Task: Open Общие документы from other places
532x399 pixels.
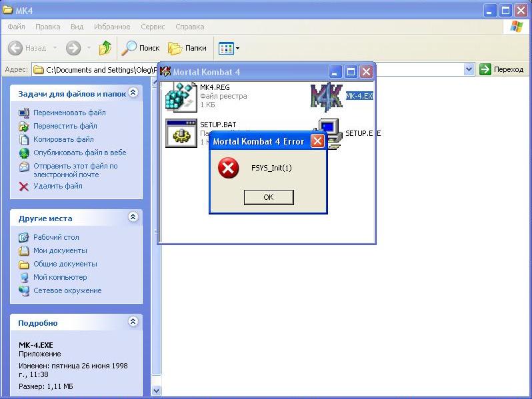Action: pyautogui.click(x=65, y=264)
